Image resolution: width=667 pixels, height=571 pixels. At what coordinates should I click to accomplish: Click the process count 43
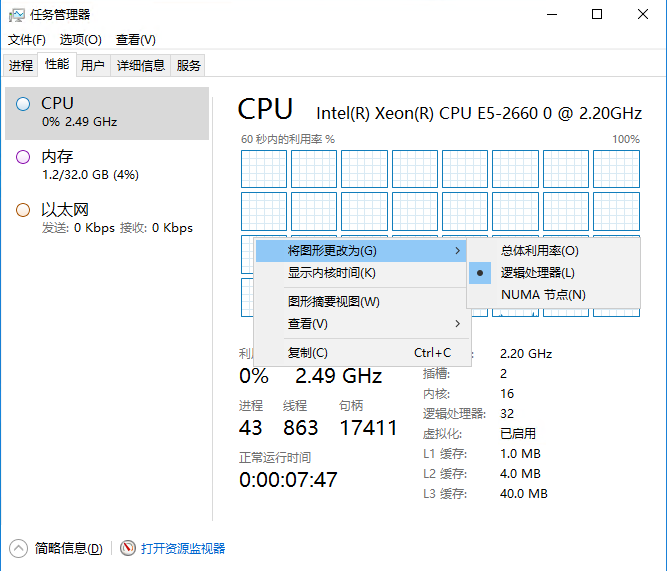[x=251, y=428]
